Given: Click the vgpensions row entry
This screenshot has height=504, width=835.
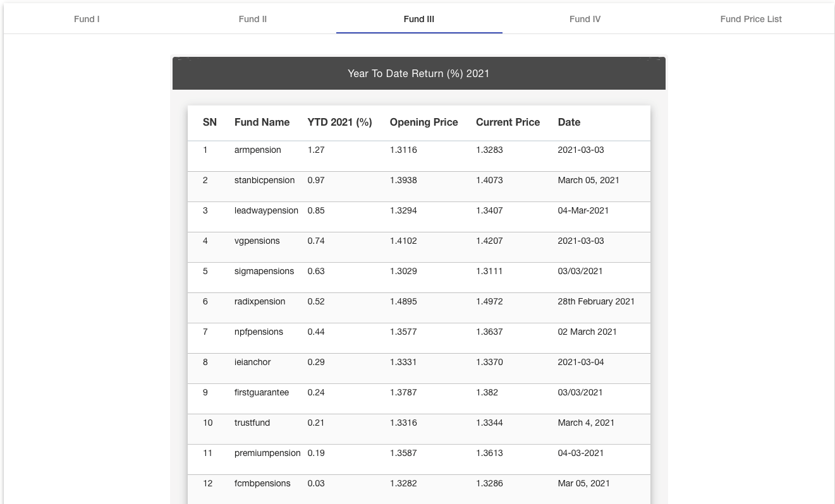Looking at the screenshot, I should [257, 241].
